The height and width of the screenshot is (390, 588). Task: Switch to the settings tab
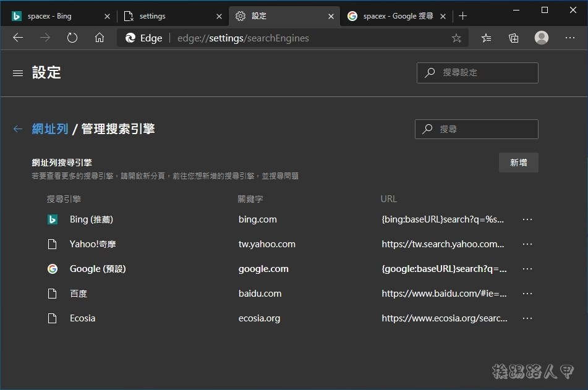(173, 16)
